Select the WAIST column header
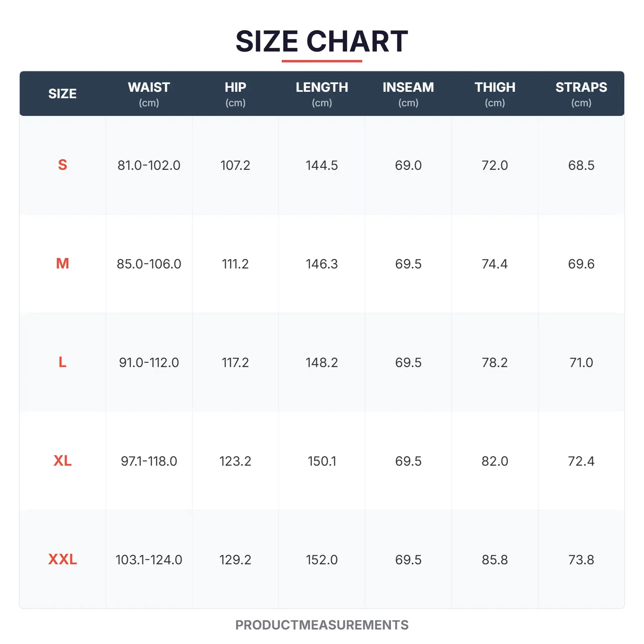Viewport: 644px width, 644px height. click(149, 93)
